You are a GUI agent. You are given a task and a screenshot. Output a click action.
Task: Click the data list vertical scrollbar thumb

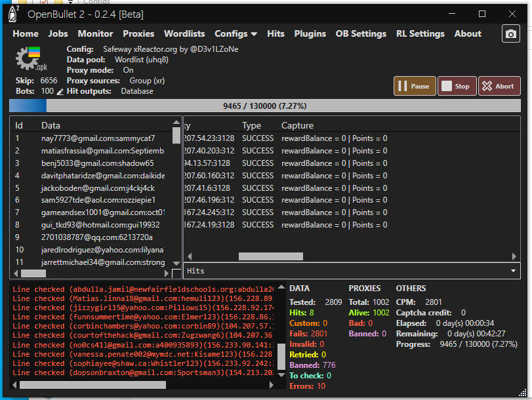tap(176, 135)
